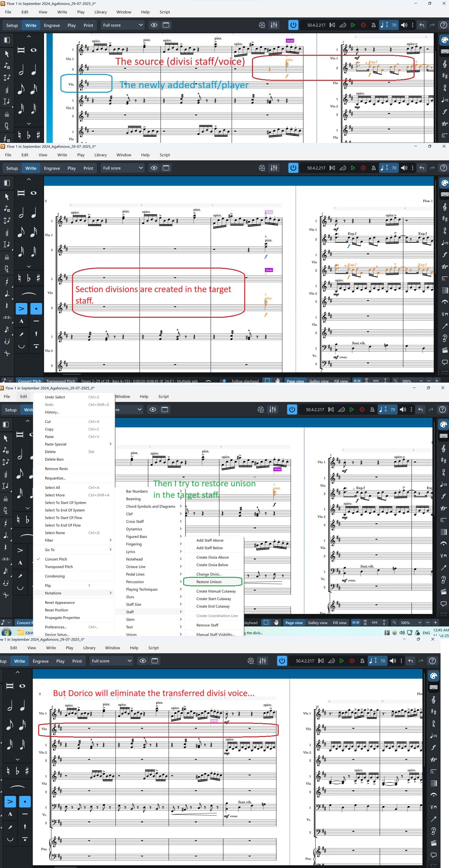This screenshot has width=449, height=868.
Task: Click the scissors tool in the second window's left toolbox
Action: coord(6,353)
